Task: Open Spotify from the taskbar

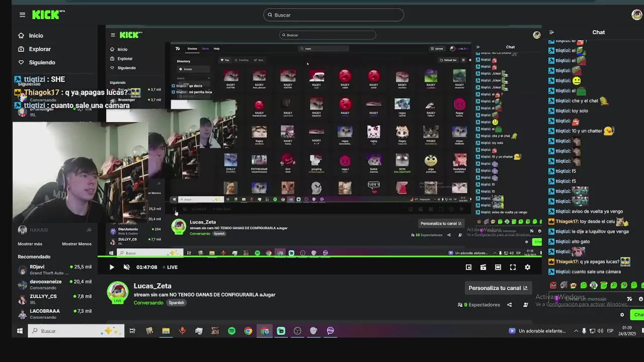Action: [231, 331]
